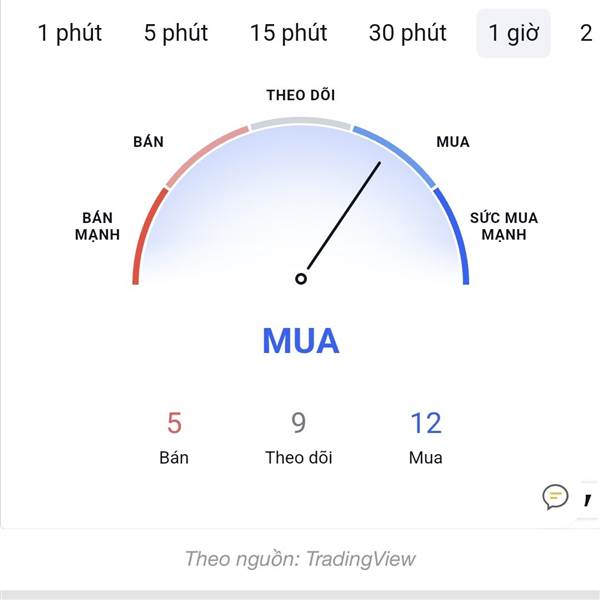Click the gray THEO DÕI gauge segment

click(x=301, y=122)
